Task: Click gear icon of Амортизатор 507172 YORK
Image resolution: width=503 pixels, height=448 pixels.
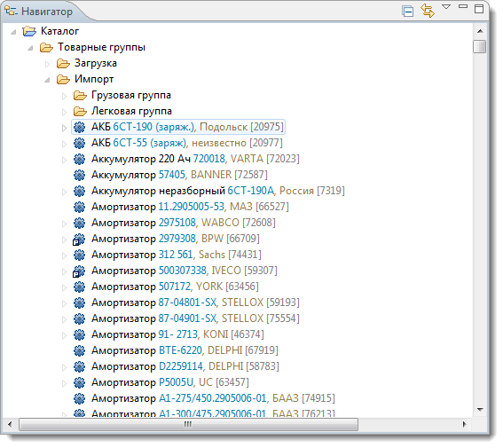Action: coord(79,287)
